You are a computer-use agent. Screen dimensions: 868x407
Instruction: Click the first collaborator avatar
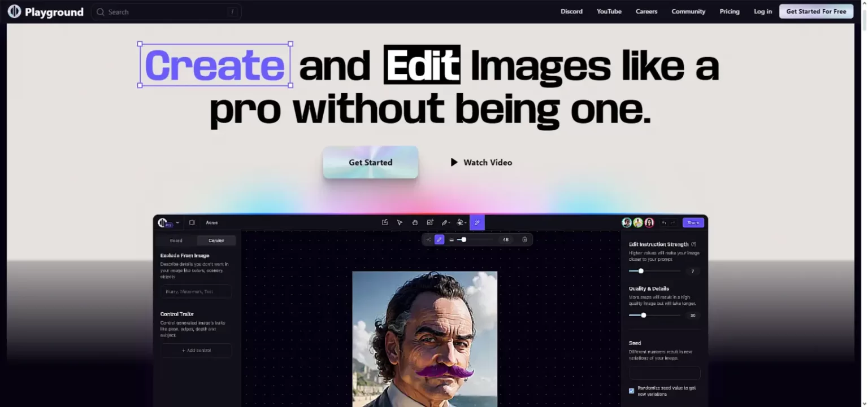[x=627, y=222]
